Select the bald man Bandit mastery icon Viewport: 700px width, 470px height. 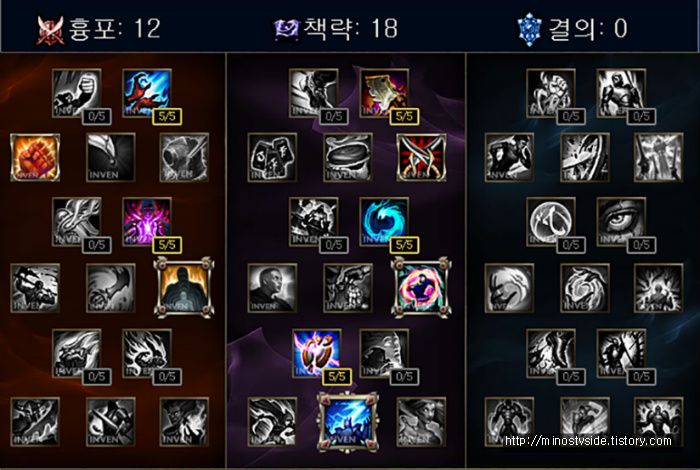272,287
